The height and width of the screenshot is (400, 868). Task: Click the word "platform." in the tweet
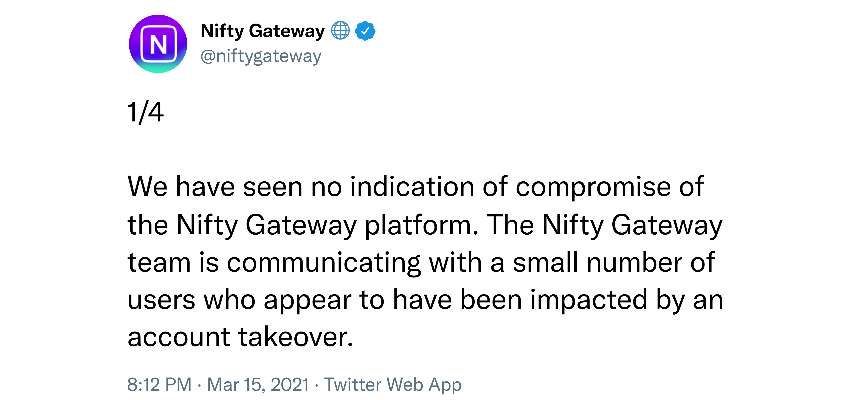click(x=422, y=225)
